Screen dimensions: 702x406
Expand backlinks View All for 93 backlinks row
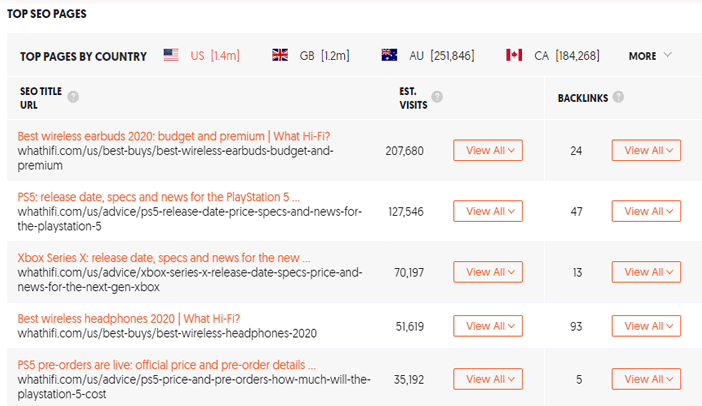646,326
